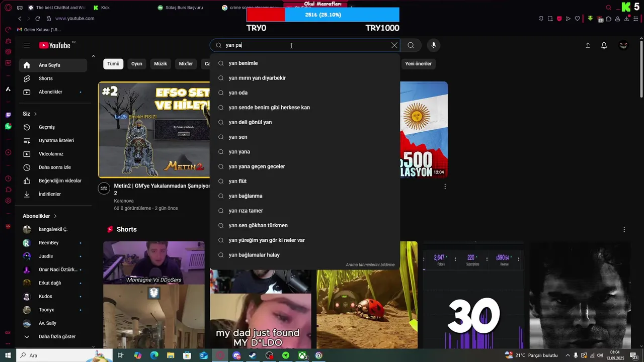644x362 pixels.
Task: Open Metin2 video thumbnail
Action: click(154, 130)
